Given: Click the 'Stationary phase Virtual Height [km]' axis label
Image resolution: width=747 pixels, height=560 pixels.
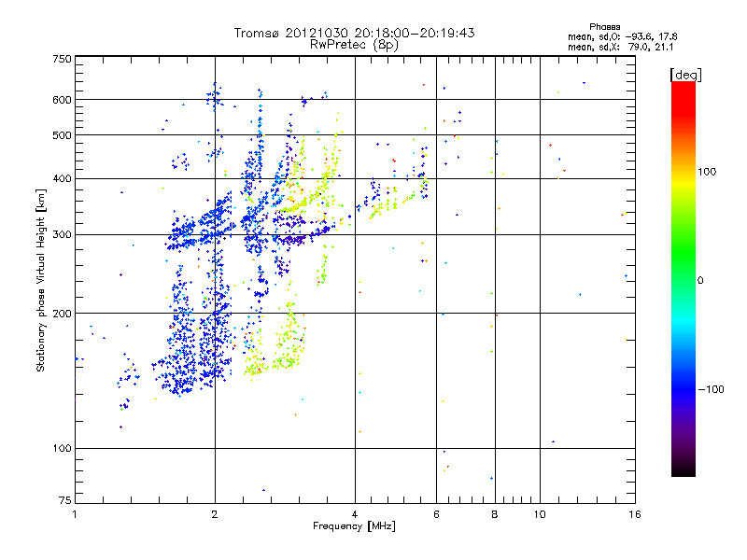Looking at the screenshot, I should point(40,280).
